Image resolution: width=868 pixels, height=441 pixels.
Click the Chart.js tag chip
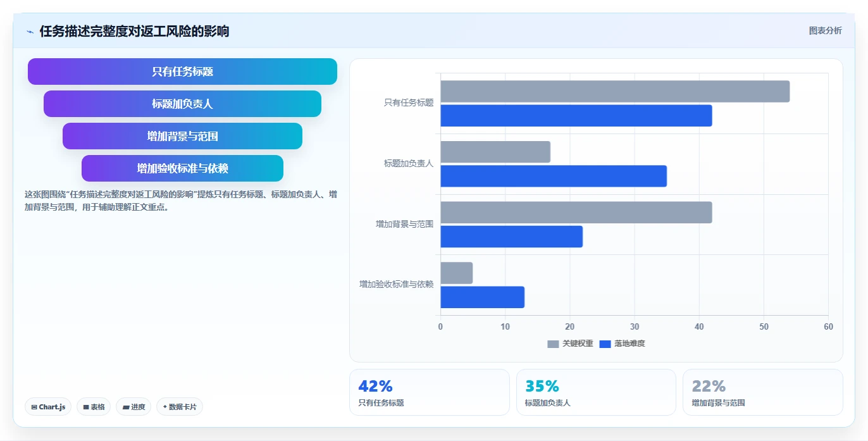[x=48, y=407]
